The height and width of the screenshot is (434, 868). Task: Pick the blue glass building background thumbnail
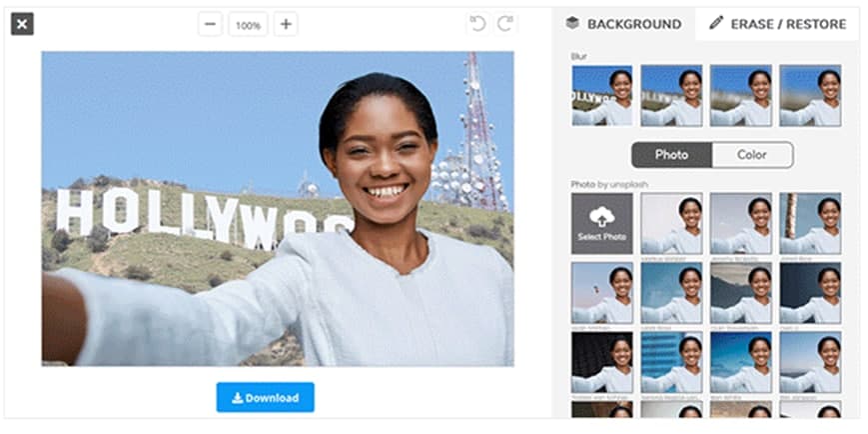[671, 362]
